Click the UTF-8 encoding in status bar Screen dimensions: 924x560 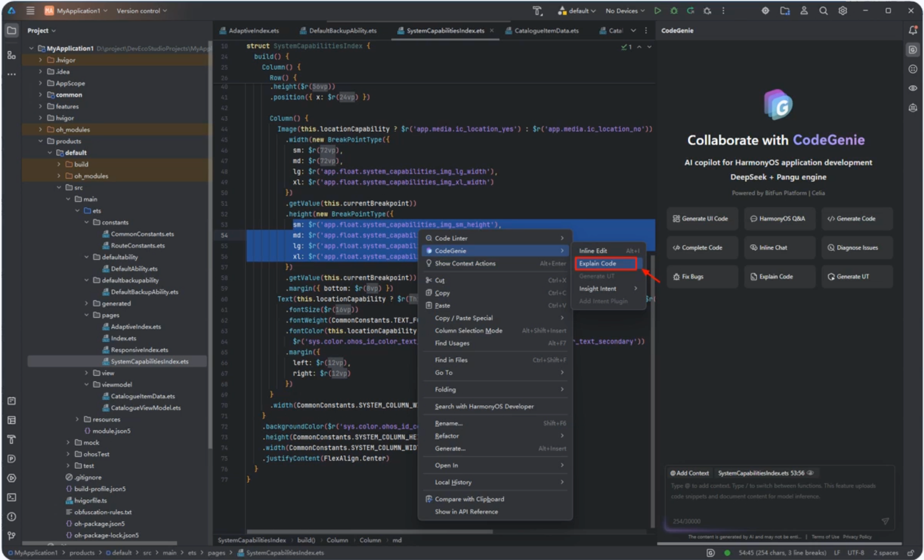coord(855,553)
